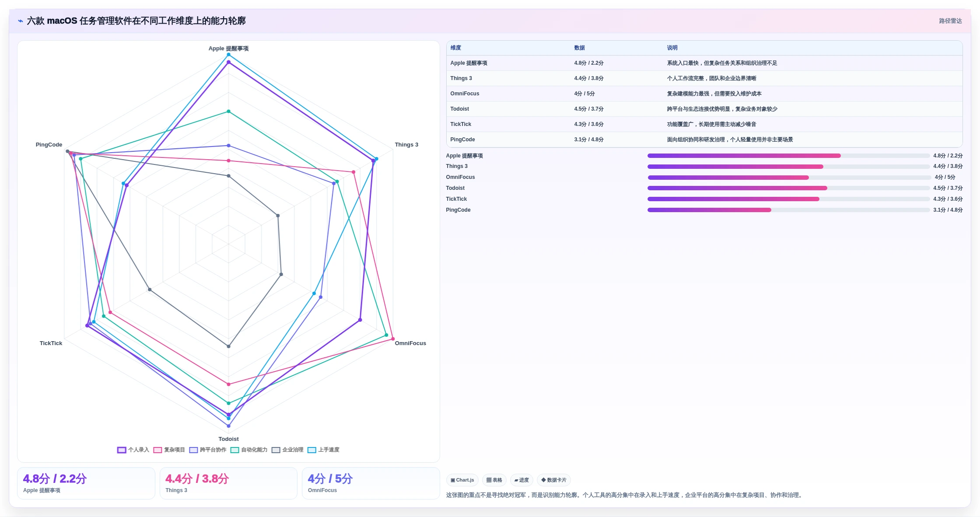This screenshot has width=980, height=517.
Task: Click the Things 3 radar axis label
Action: point(406,145)
